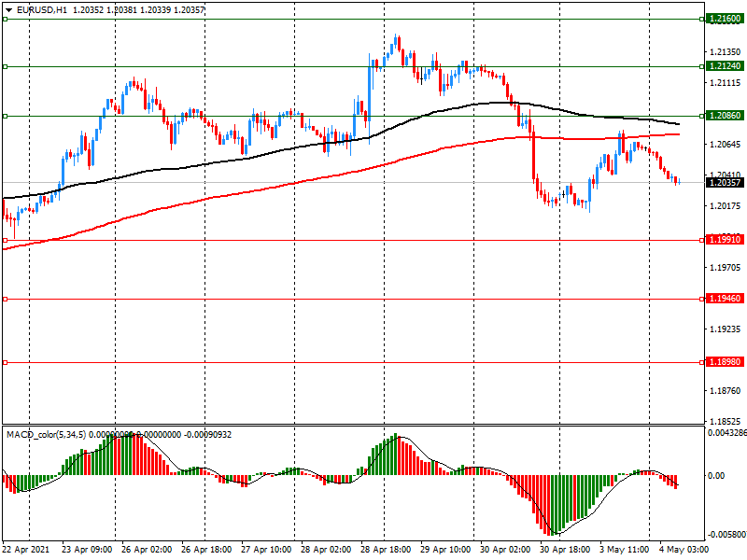Click the 30 Apr 18:00 time axis label
Viewport: 747px width, 560px height.
[565, 550]
